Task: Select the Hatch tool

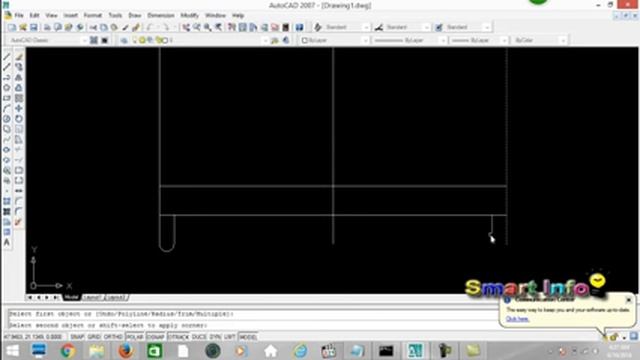Action: pos(7,201)
